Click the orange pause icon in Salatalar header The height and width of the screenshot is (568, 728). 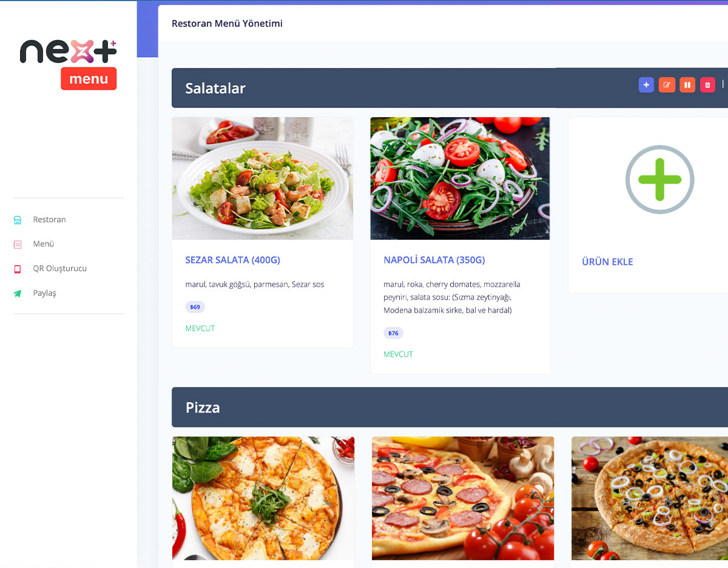(687, 85)
